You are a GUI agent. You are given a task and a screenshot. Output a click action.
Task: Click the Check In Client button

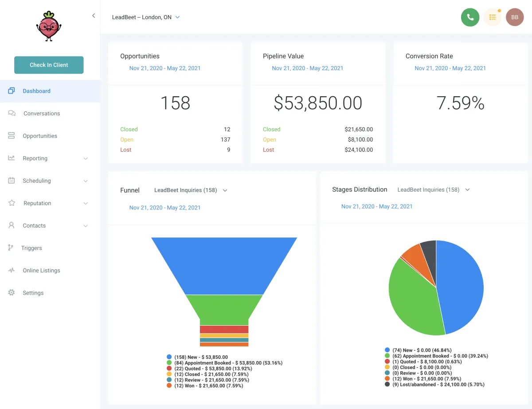49,65
